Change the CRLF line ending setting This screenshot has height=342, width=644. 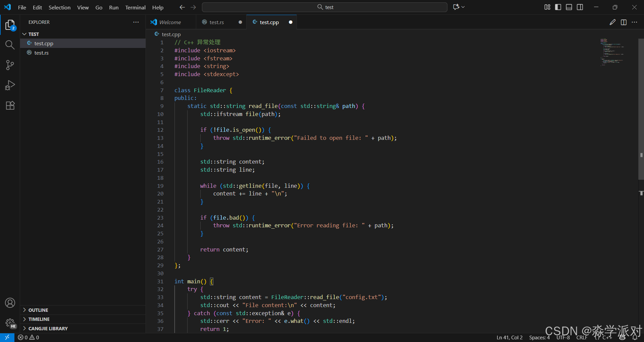[582, 338]
